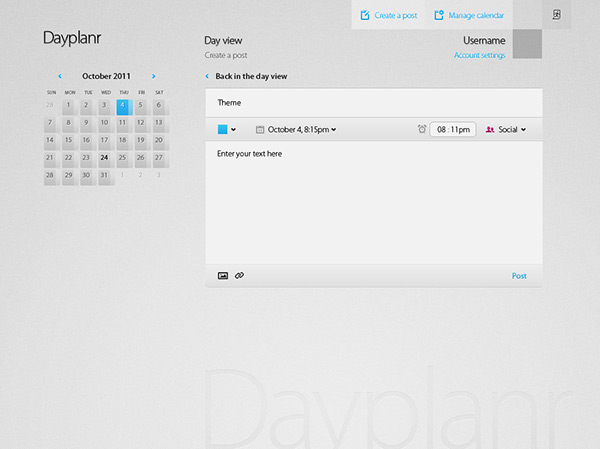Select October 4 highlighted in calendar

[x=124, y=106]
